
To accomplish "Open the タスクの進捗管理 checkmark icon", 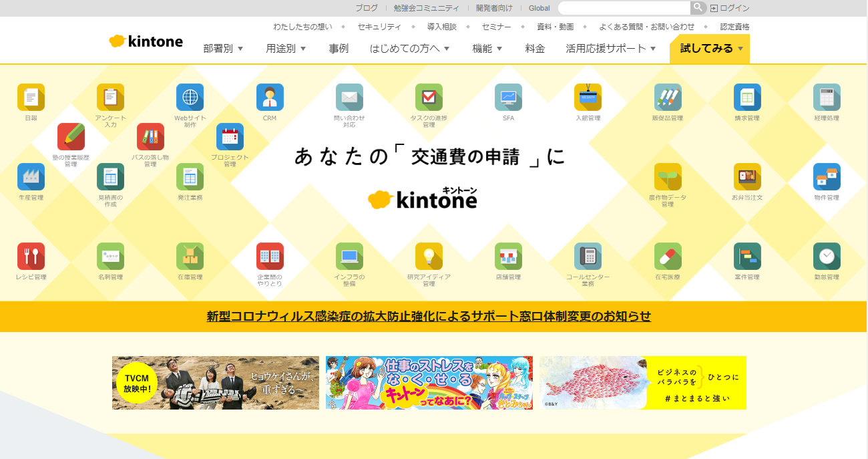I will (429, 97).
